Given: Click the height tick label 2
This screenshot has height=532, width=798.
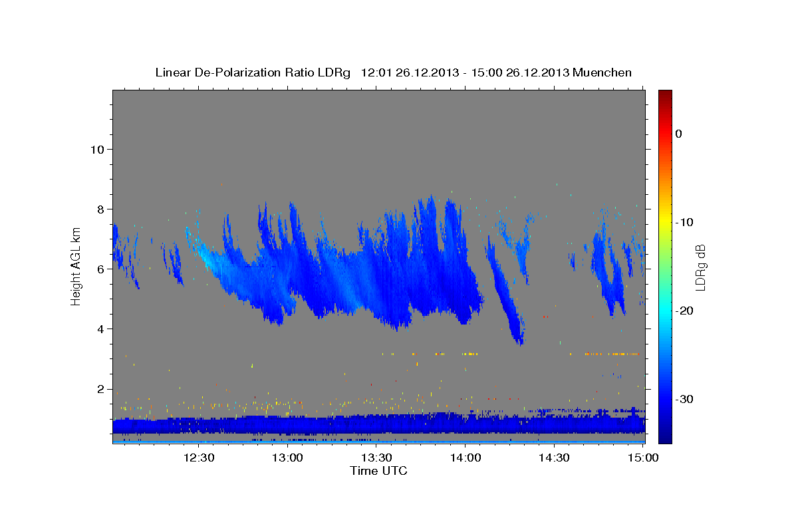Looking at the screenshot, I should (100, 389).
